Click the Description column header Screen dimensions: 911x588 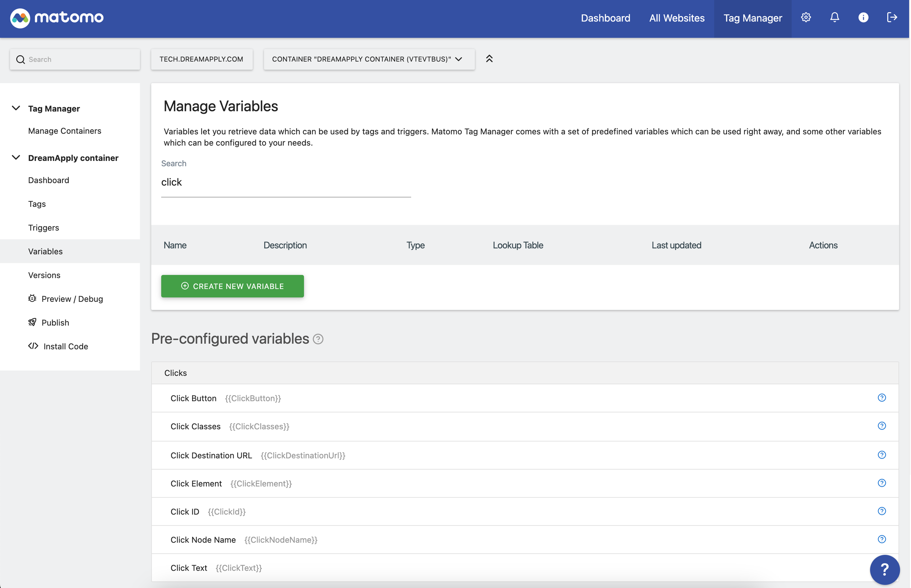285,245
